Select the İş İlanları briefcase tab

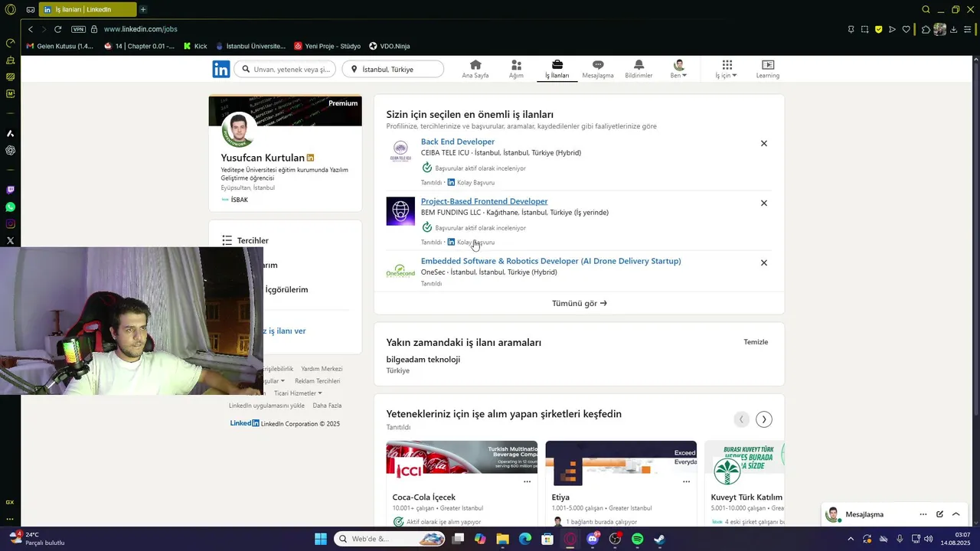click(557, 69)
